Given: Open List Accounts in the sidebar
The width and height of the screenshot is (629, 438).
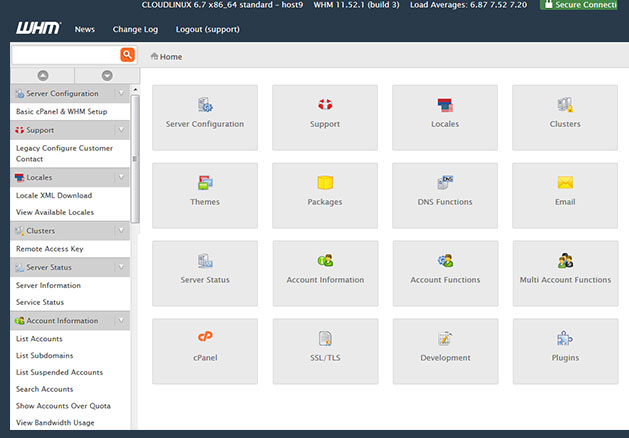Looking at the screenshot, I should point(39,339).
